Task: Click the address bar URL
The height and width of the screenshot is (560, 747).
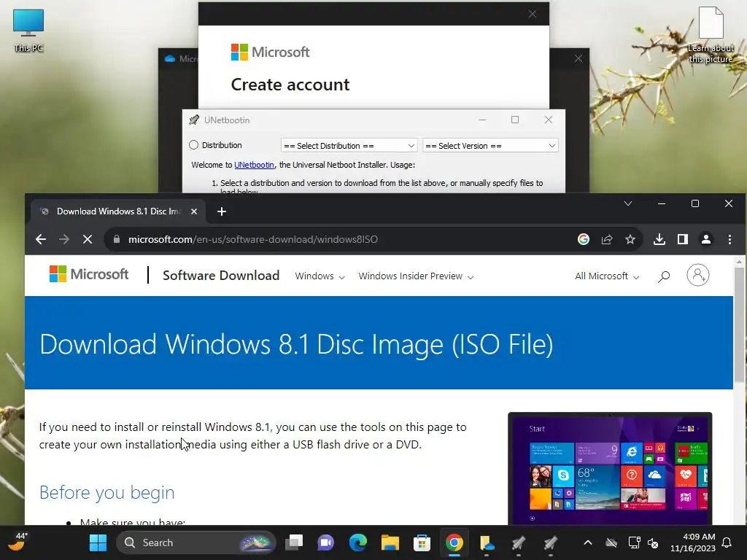Action: (253, 239)
